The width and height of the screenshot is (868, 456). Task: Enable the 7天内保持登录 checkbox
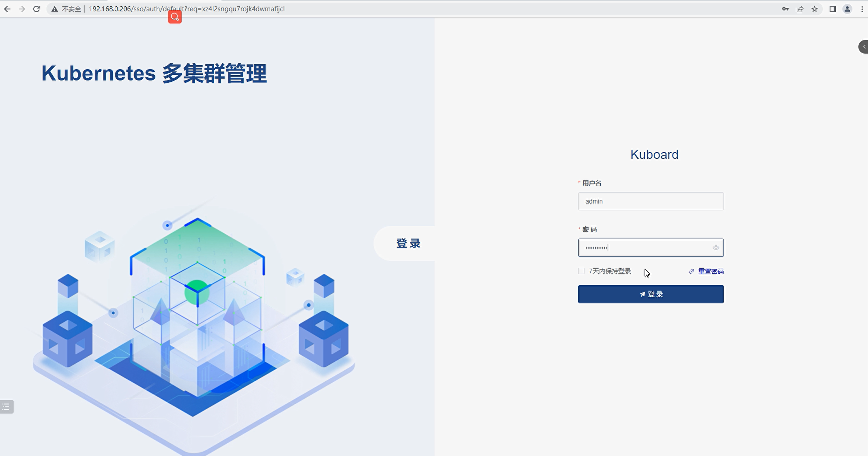581,271
